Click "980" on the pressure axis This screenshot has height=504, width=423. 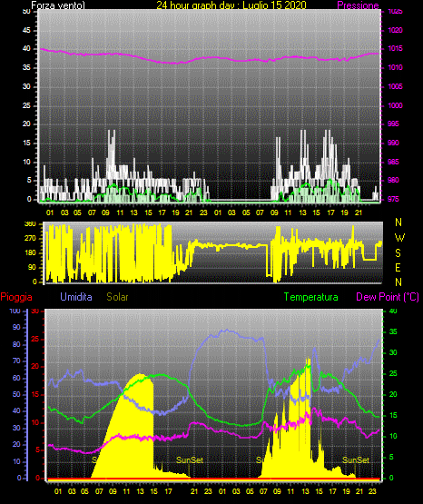coord(393,180)
